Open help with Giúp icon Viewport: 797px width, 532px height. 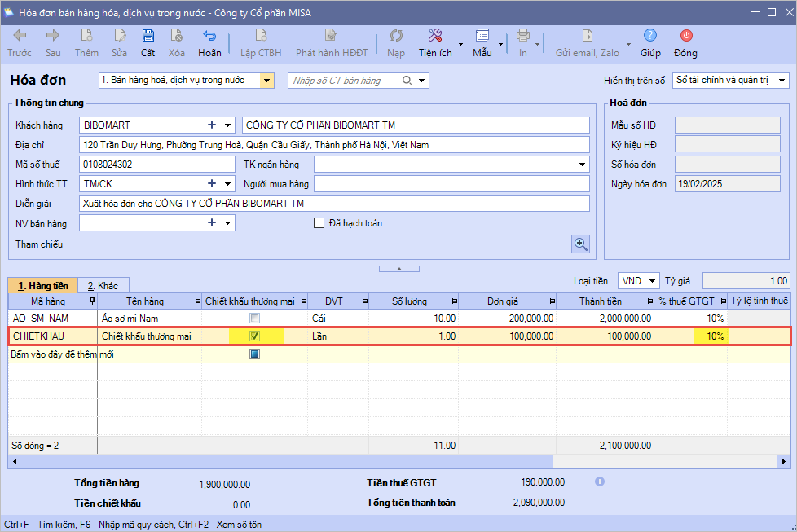tap(650, 36)
